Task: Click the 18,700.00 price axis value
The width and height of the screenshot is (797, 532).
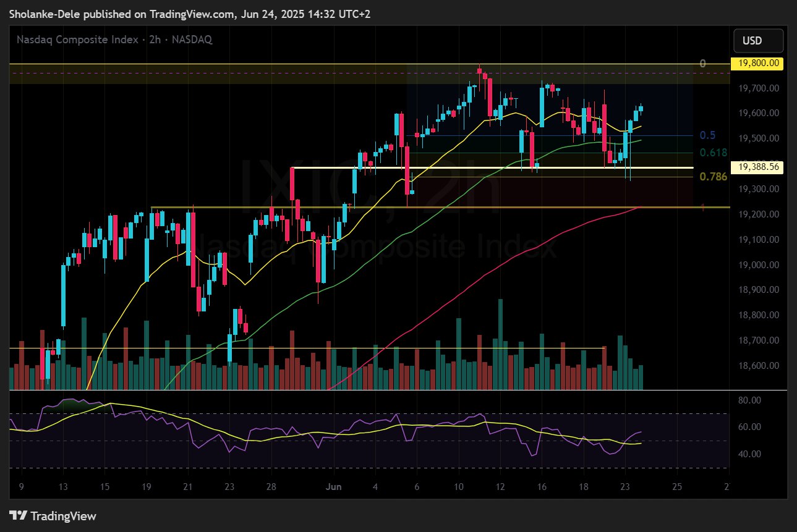Action: point(757,340)
